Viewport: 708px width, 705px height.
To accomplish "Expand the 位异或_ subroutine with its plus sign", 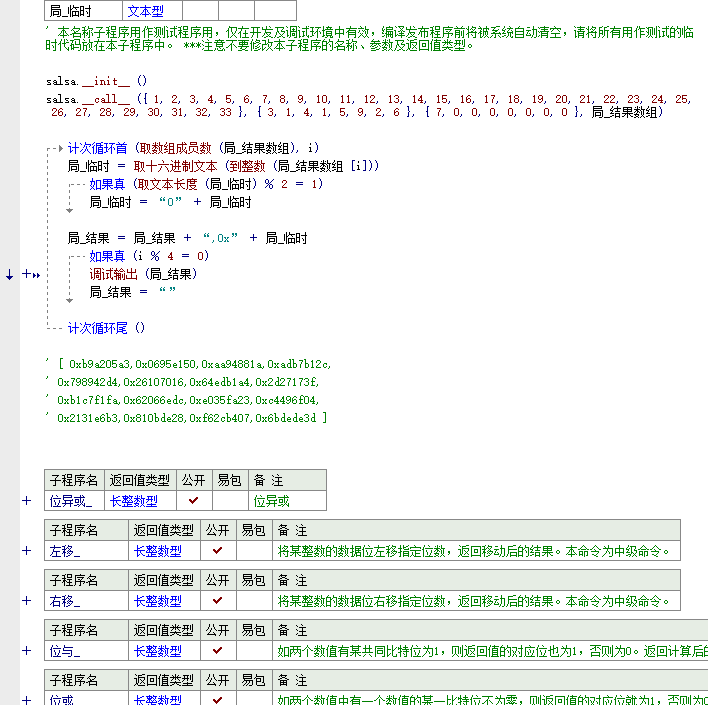I will (x=27, y=500).
